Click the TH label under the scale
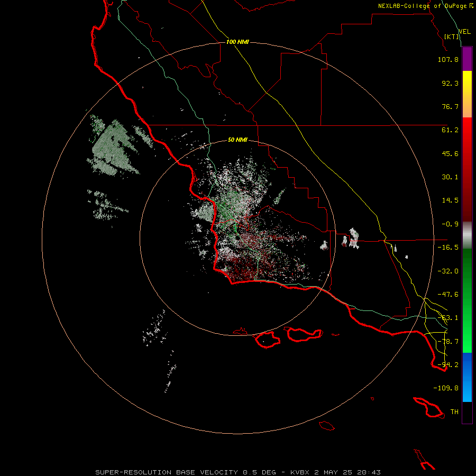 pos(454,412)
